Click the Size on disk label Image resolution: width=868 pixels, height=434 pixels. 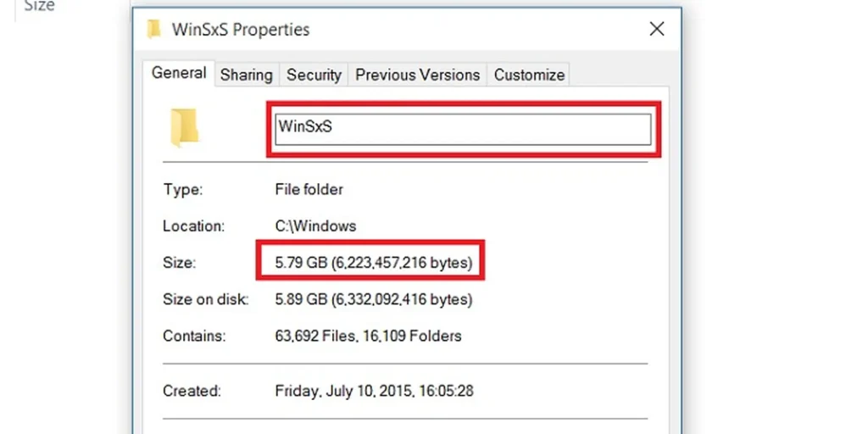click(x=206, y=299)
